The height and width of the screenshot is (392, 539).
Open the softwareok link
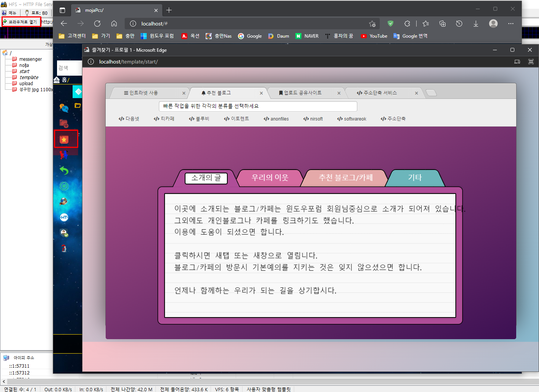352,119
